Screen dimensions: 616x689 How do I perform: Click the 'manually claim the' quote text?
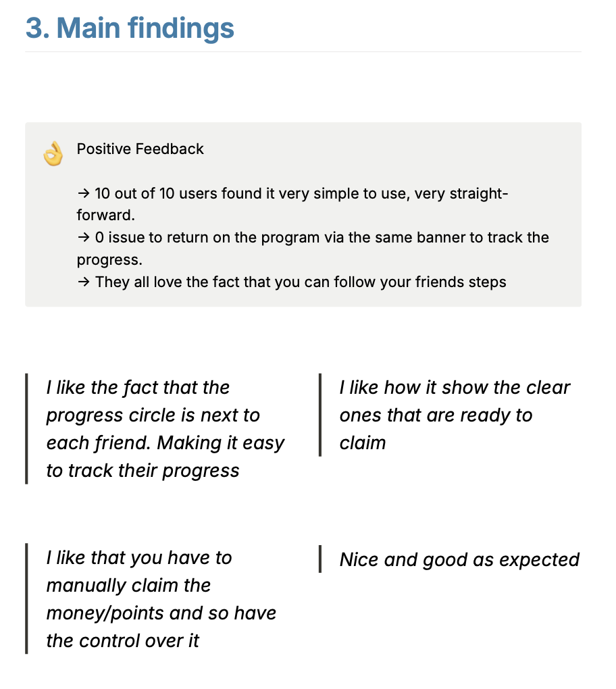click(x=128, y=585)
